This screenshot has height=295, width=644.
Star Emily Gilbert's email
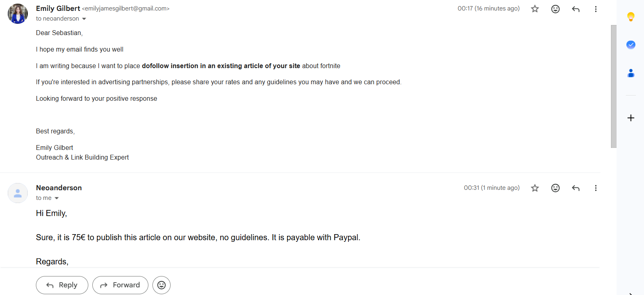point(535,9)
